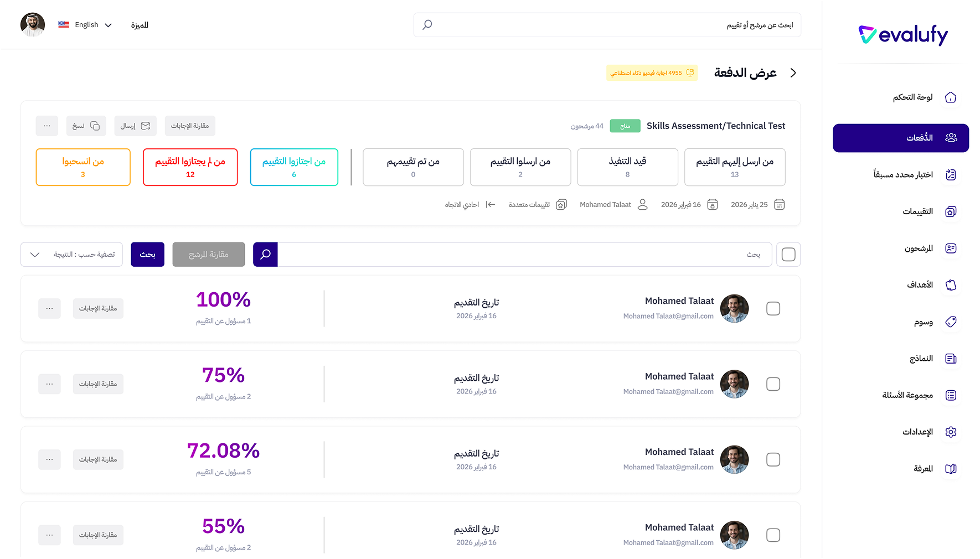Tick the checkbox for the 75% candidate
This screenshot has width=980, height=559.
[x=773, y=384]
